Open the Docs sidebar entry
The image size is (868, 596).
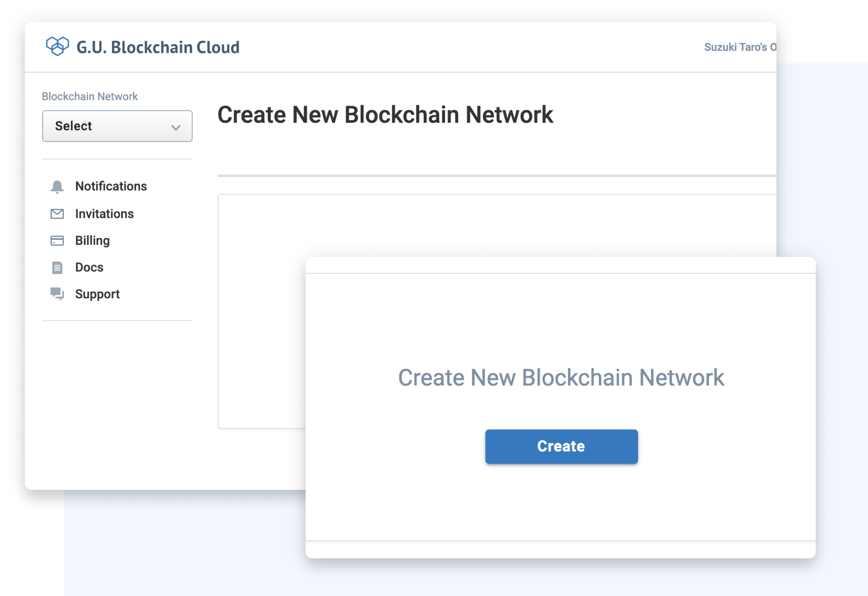89,267
